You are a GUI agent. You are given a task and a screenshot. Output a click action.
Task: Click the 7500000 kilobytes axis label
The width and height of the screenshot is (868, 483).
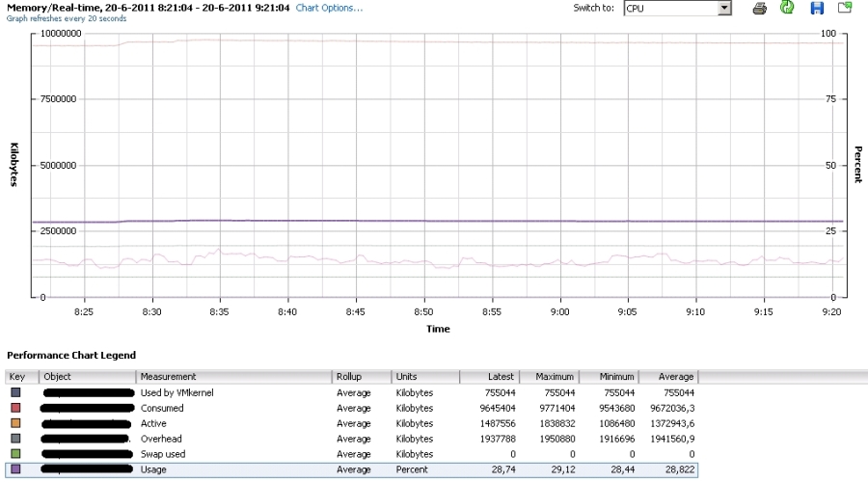(x=58, y=99)
